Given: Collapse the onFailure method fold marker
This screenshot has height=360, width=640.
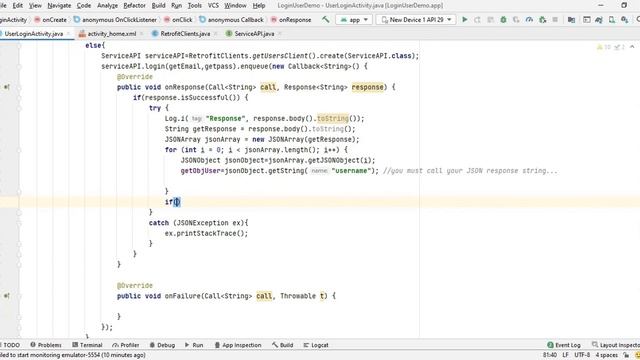Looking at the screenshot, I should (x=19, y=296).
